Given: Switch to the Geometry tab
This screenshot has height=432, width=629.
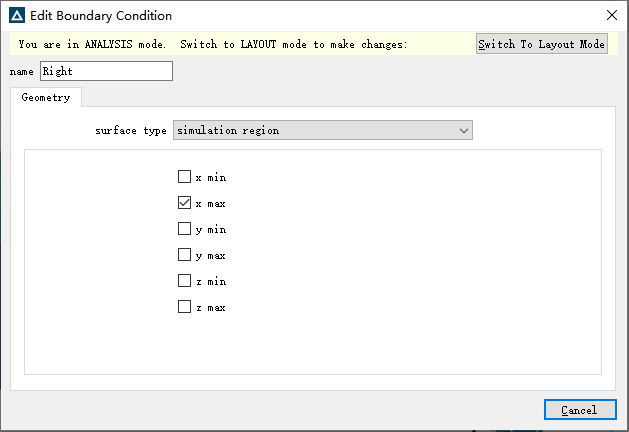Looking at the screenshot, I should click(46, 97).
